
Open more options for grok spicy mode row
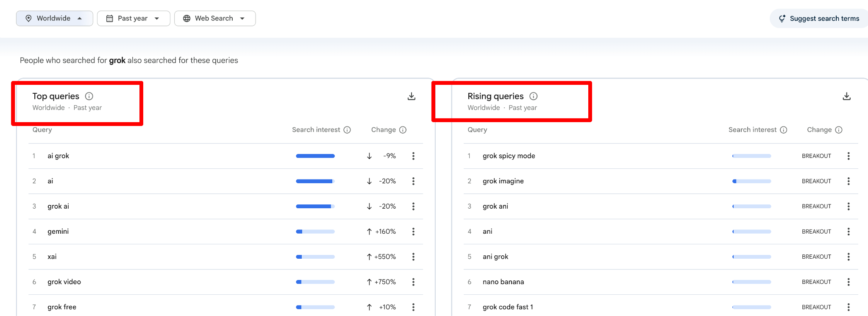[849, 156]
